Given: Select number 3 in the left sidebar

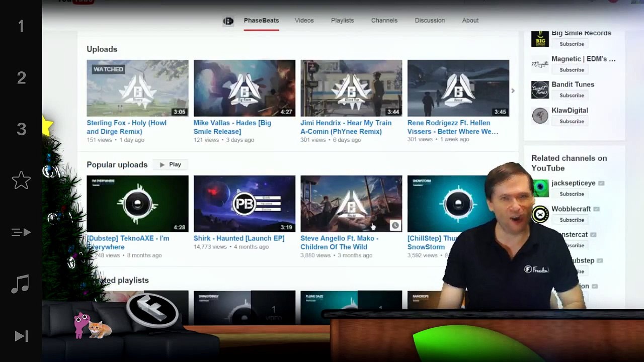Looking at the screenshot, I should point(21,129).
